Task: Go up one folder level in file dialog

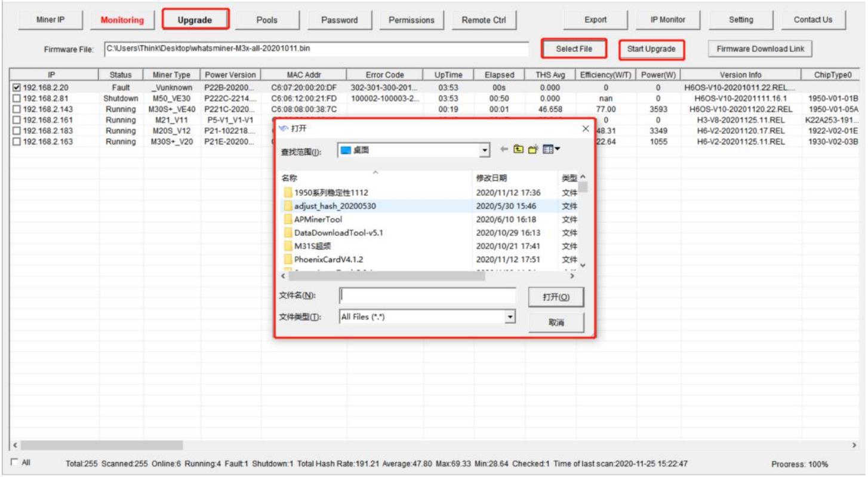Action: point(519,149)
